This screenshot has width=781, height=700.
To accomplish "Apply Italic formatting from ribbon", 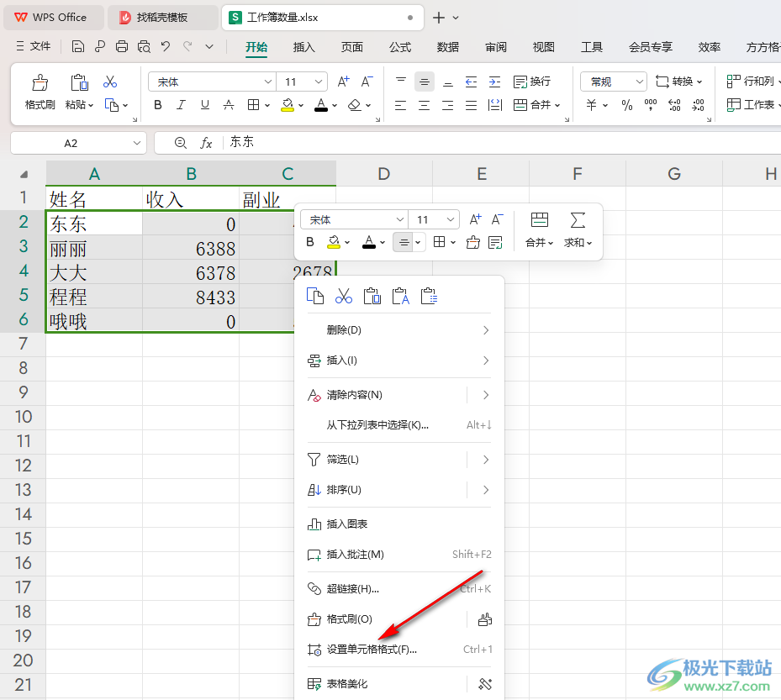I will click(x=182, y=105).
